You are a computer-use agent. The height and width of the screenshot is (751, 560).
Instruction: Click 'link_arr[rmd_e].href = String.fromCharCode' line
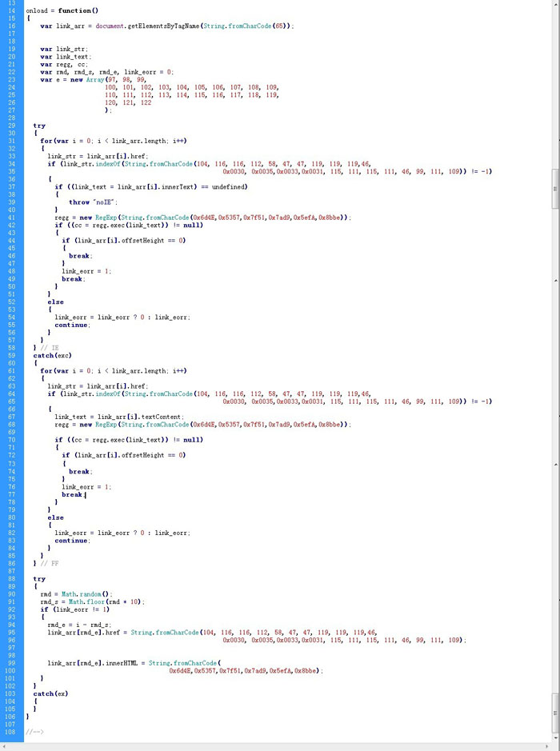212,632
